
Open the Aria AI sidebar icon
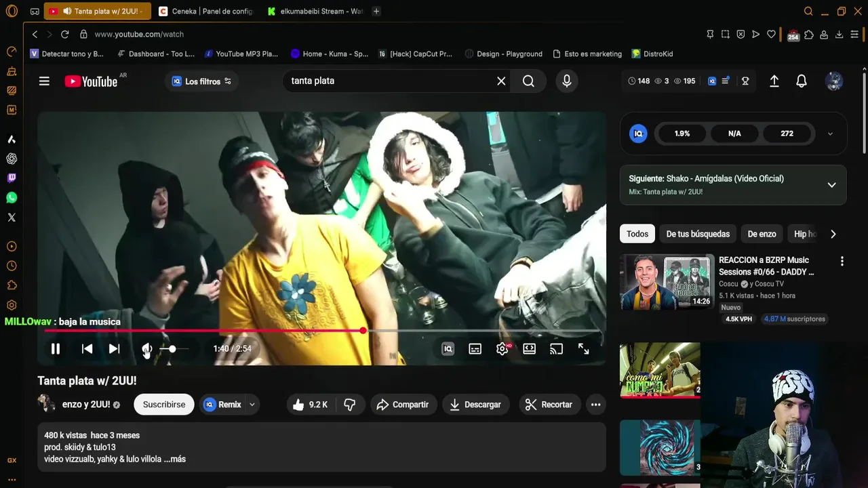coord(12,139)
